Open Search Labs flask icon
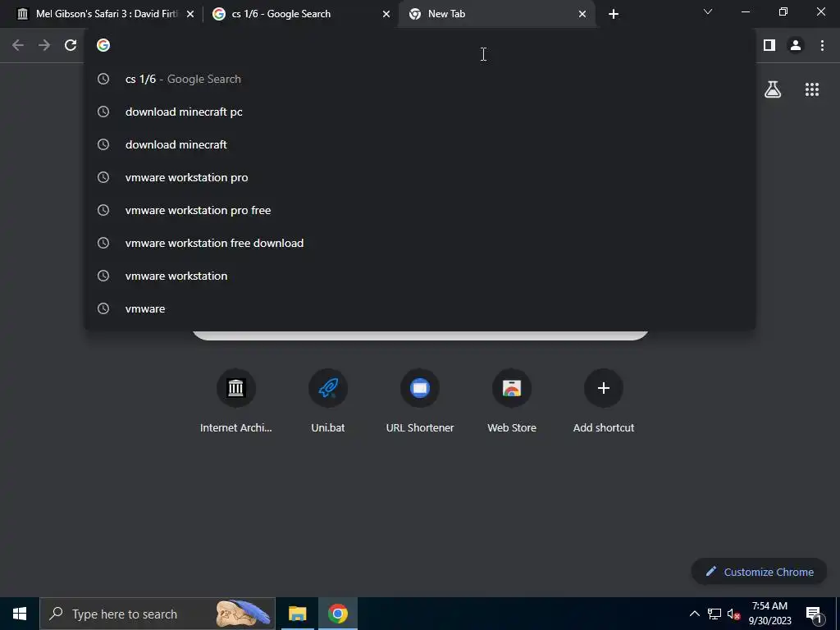This screenshot has height=630, width=840. point(773,89)
